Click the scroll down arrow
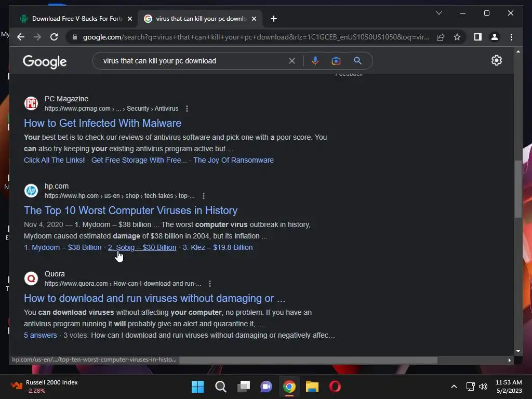This screenshot has width=532, height=399. [x=518, y=351]
